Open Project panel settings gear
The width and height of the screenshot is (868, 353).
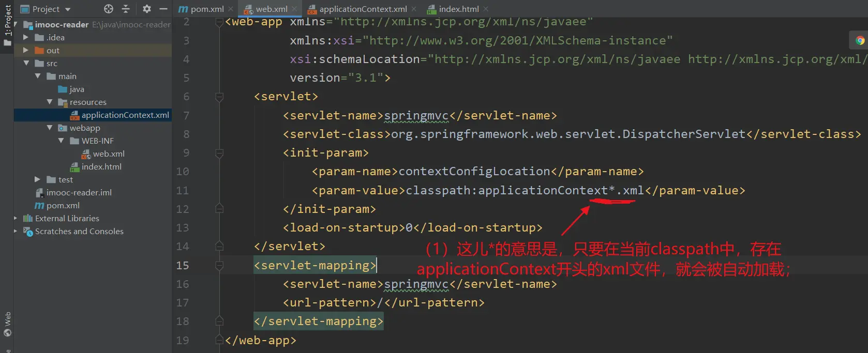147,9
